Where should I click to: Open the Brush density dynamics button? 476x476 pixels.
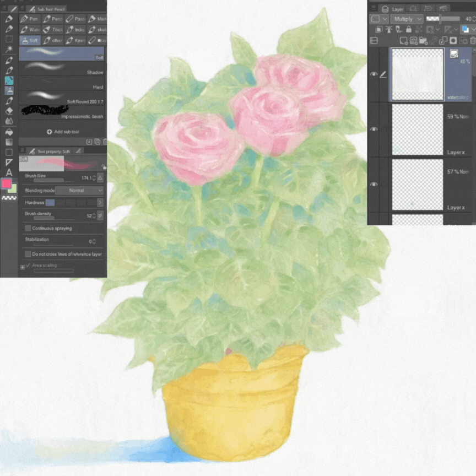(x=100, y=215)
